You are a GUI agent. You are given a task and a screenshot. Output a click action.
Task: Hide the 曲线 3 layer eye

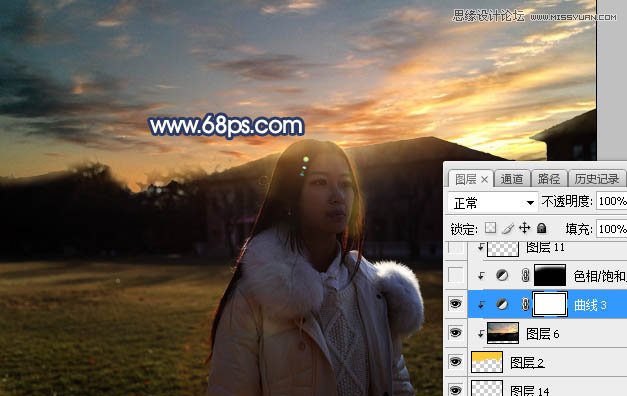click(455, 304)
